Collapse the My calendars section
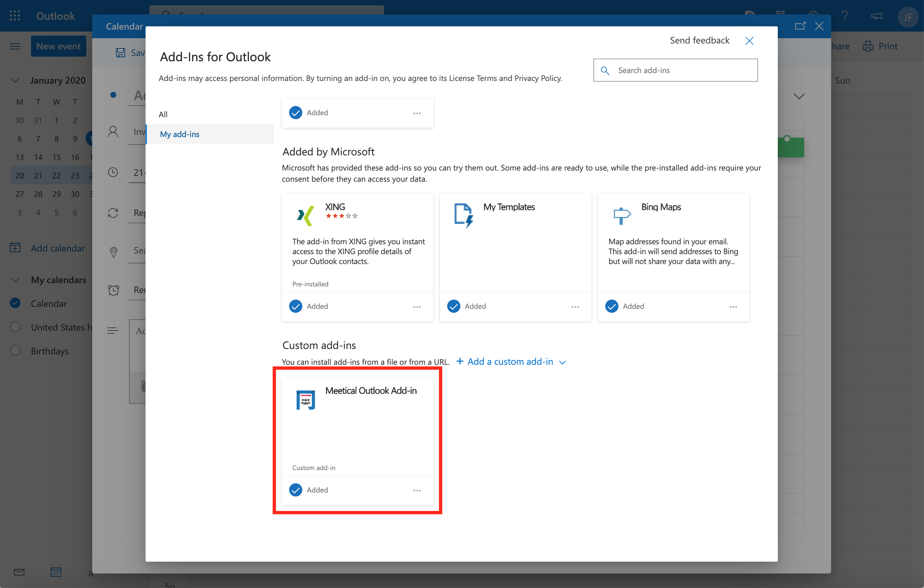924x588 pixels. (x=15, y=280)
